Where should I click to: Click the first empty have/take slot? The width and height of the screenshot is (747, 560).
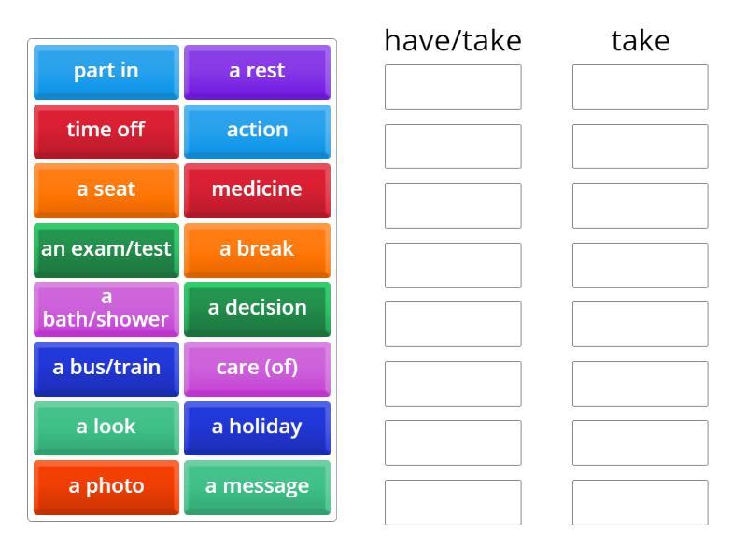pyautogui.click(x=453, y=88)
